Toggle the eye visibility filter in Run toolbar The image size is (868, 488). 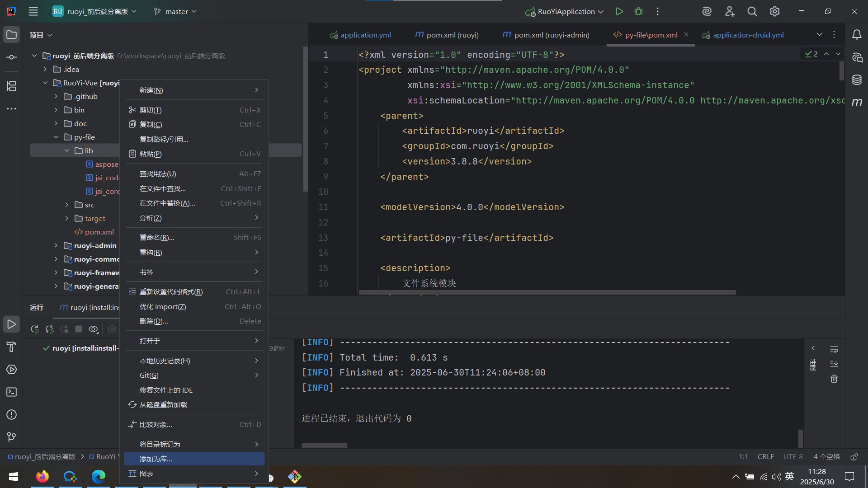coord(93,329)
